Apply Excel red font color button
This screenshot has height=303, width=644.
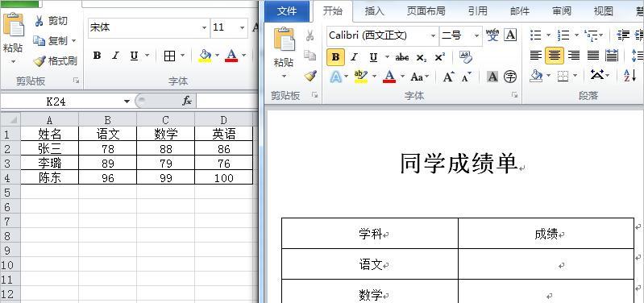pyautogui.click(x=231, y=56)
